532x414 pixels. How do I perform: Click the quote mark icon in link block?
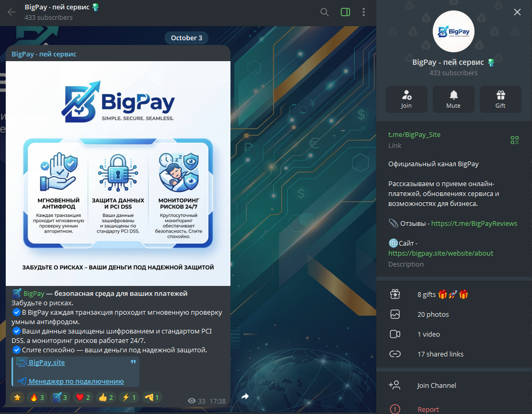click(x=133, y=362)
